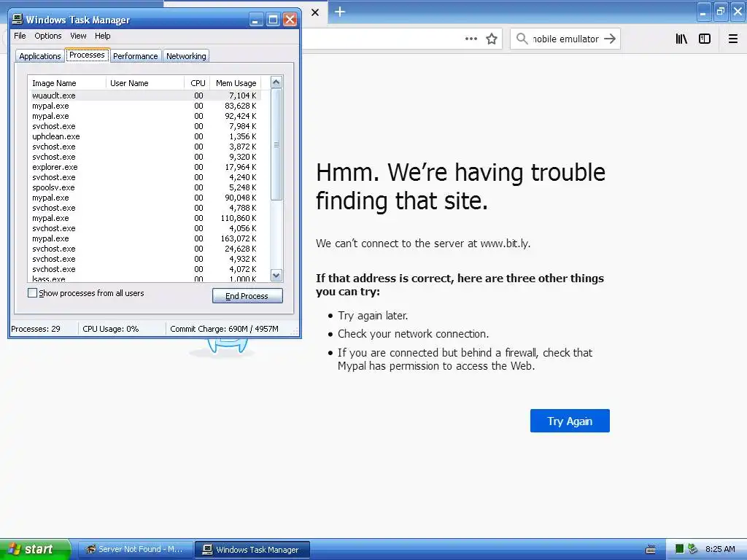
Task: Select the explorer.exe process row
Action: (x=145, y=167)
